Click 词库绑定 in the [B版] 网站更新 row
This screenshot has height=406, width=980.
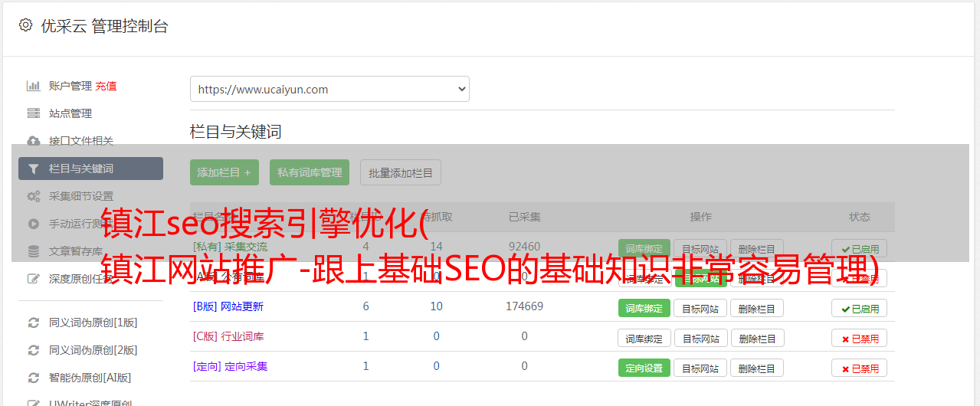pos(644,308)
